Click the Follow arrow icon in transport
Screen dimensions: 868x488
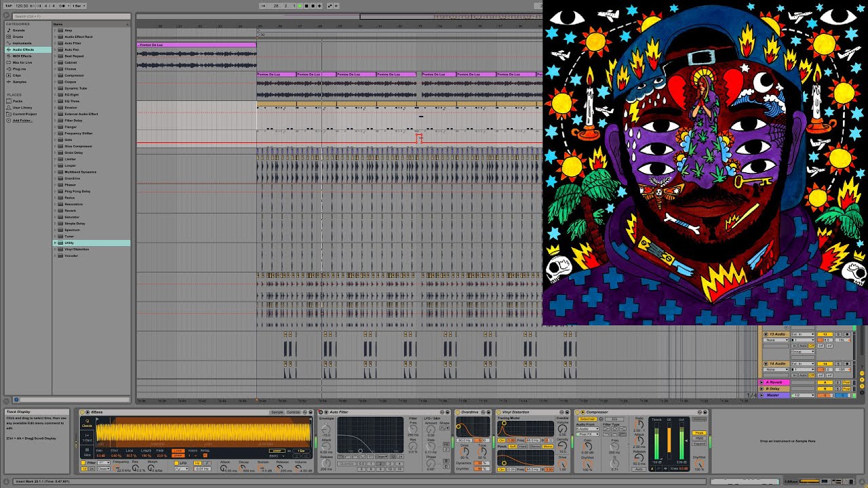click(x=263, y=6)
